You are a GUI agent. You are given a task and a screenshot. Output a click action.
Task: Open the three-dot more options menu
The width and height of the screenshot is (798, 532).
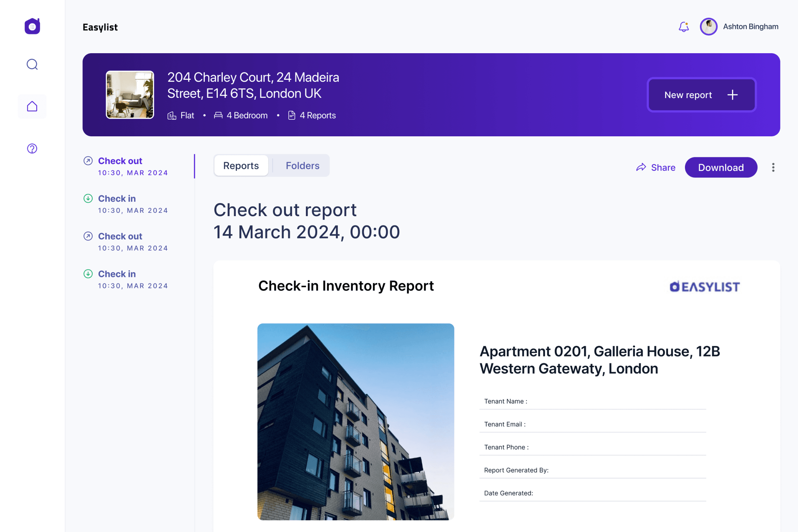click(773, 167)
